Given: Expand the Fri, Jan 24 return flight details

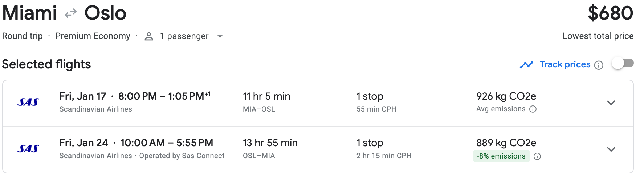Looking at the screenshot, I should (x=611, y=149).
